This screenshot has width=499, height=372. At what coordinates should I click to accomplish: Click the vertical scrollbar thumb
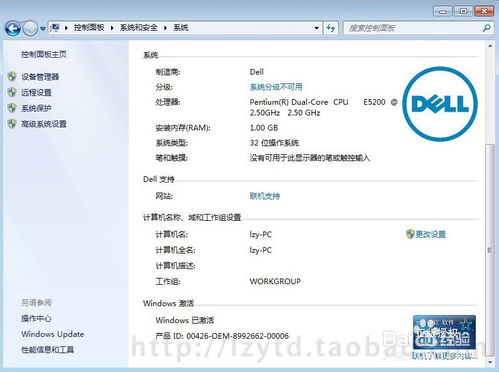pos(490,250)
